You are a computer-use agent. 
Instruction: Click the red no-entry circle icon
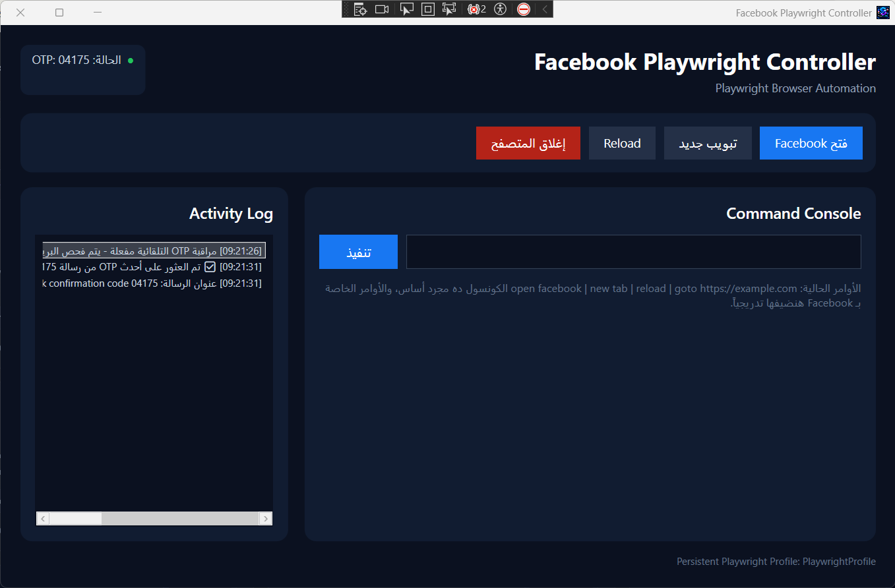pos(524,9)
